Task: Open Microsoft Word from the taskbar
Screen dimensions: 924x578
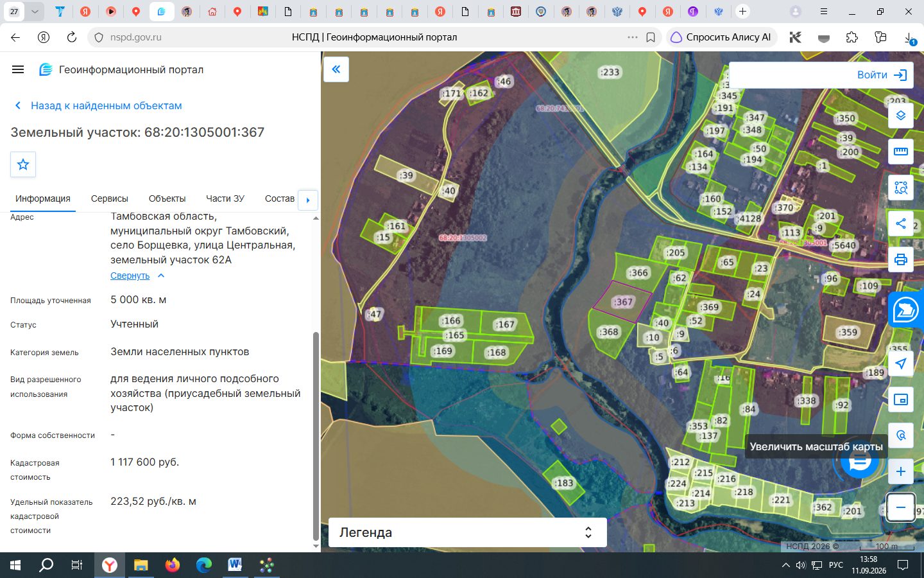Action: pyautogui.click(x=235, y=565)
